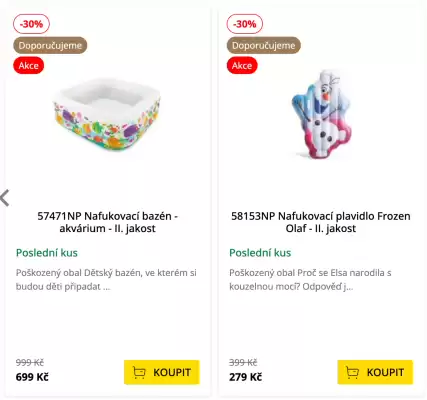The height and width of the screenshot is (400, 427).
Task: Click the red Akce label on pool card
Action: click(29, 65)
